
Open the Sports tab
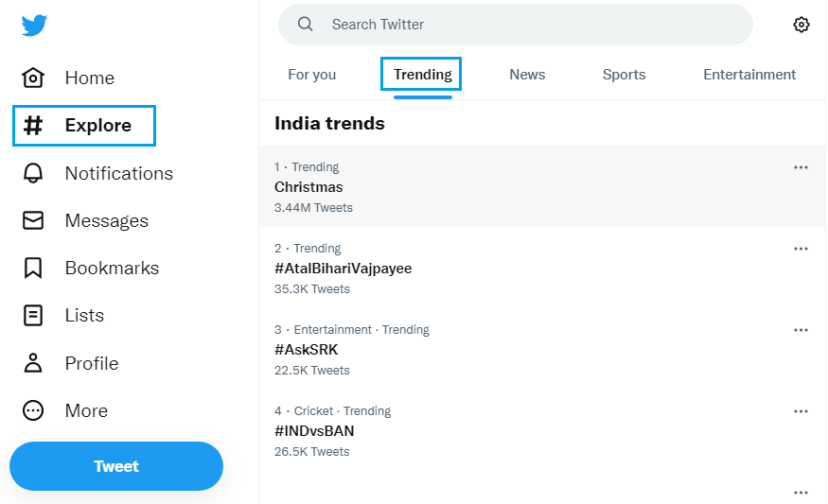pos(624,75)
